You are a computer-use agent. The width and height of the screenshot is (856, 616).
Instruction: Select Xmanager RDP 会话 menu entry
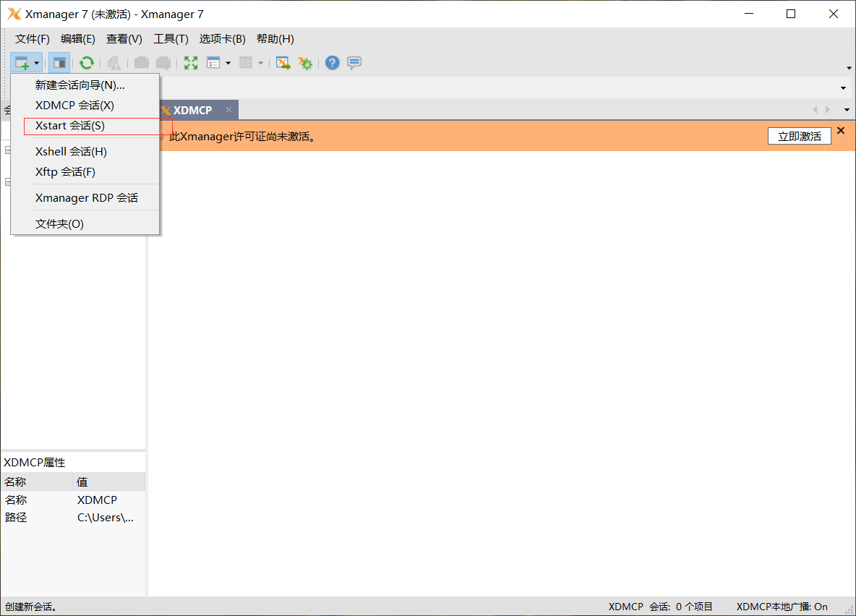click(x=85, y=197)
